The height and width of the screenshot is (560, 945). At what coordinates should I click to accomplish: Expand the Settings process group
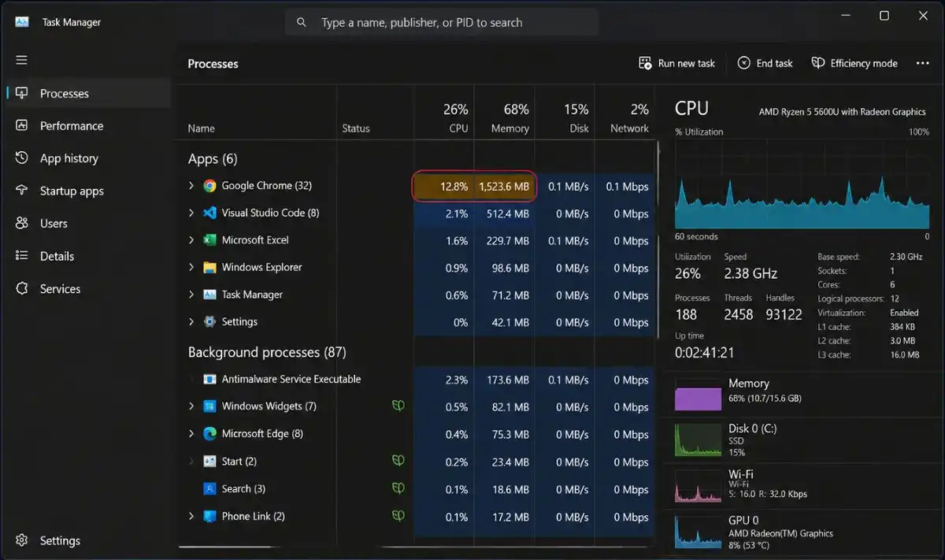click(x=191, y=321)
